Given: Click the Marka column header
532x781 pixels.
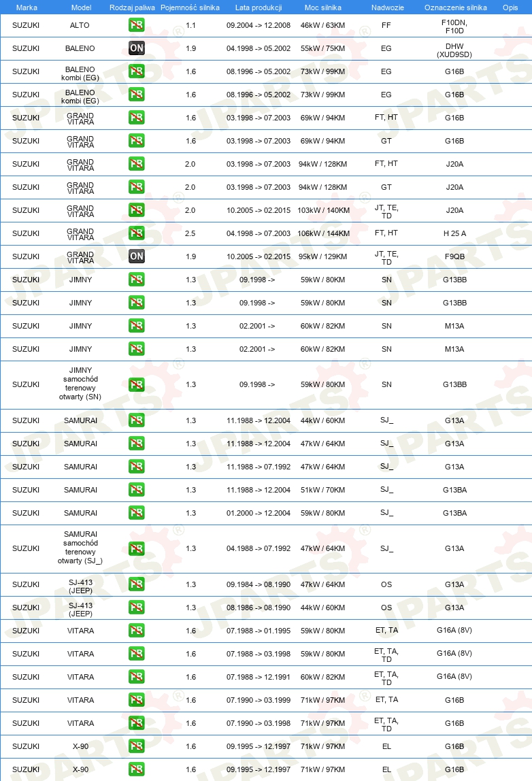Looking at the screenshot, I should click(x=27, y=7).
